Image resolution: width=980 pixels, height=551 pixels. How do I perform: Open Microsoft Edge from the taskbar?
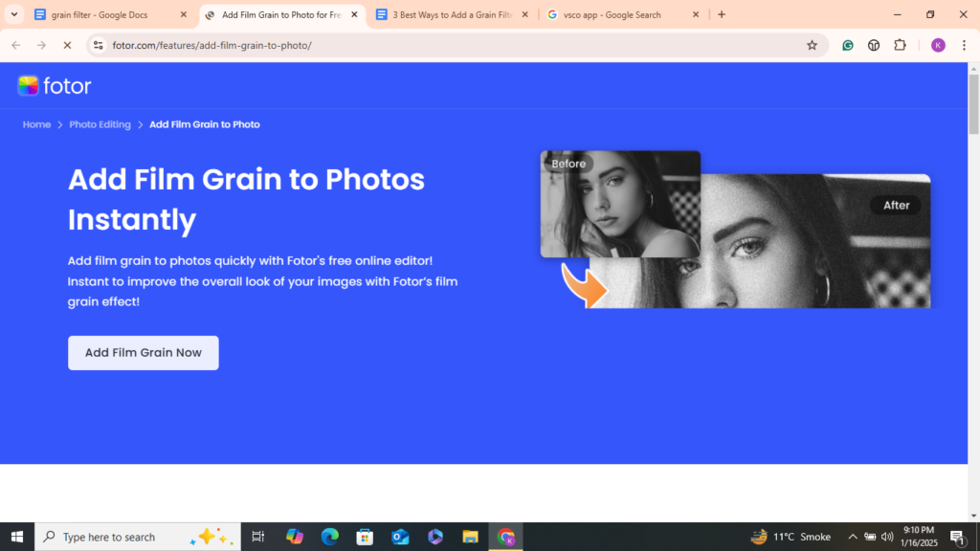(328, 537)
